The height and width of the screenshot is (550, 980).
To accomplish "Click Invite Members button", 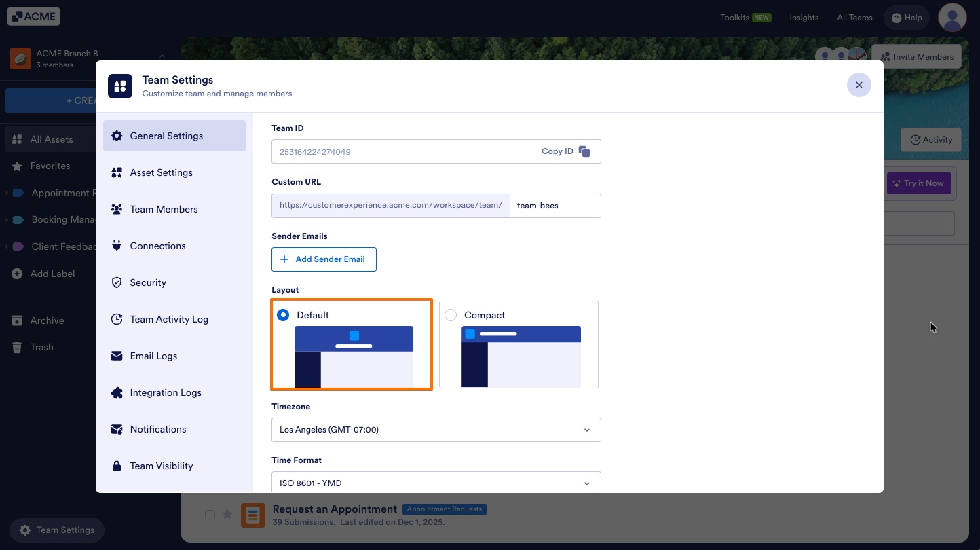I will pos(916,57).
